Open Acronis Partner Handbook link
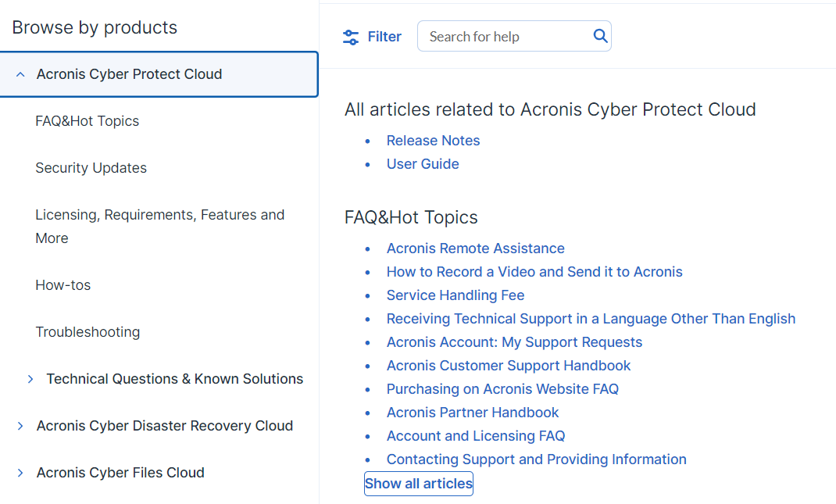Screen dimensions: 836x504 coord(473,413)
